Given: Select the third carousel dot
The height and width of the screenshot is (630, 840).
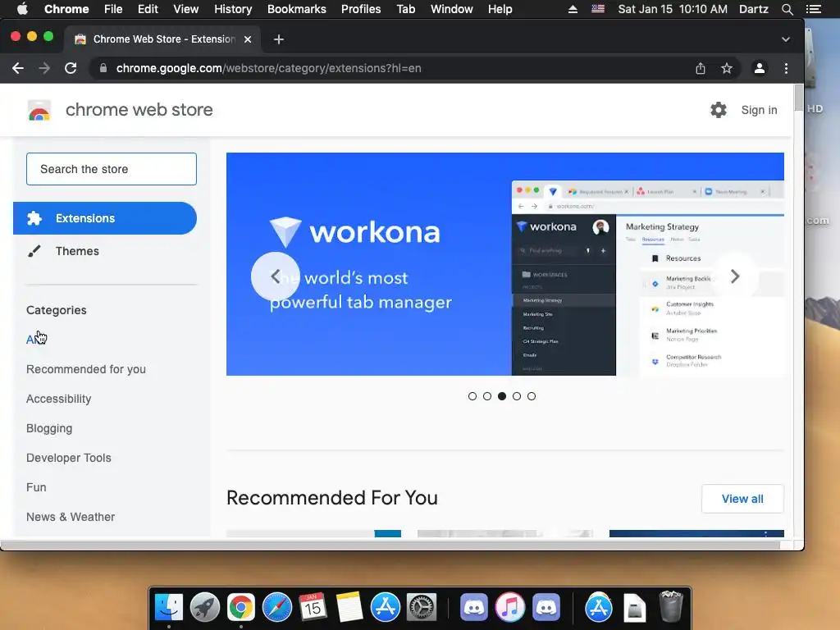Looking at the screenshot, I should click(502, 396).
